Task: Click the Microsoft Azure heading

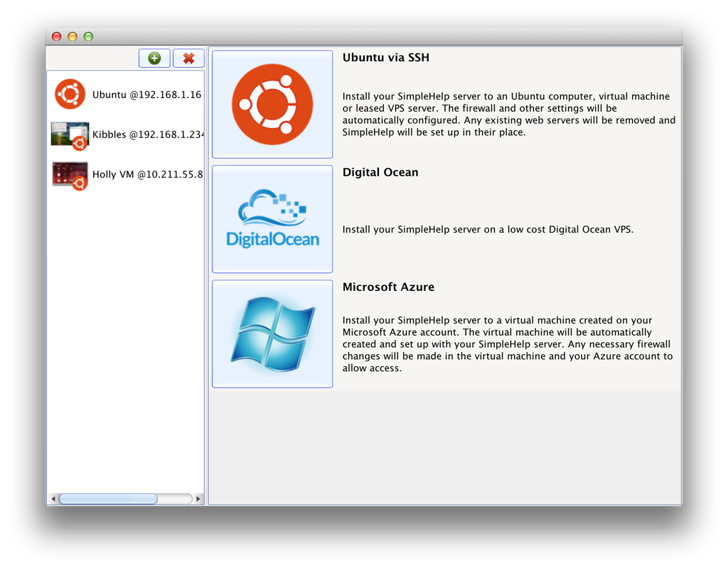Action: (x=388, y=287)
